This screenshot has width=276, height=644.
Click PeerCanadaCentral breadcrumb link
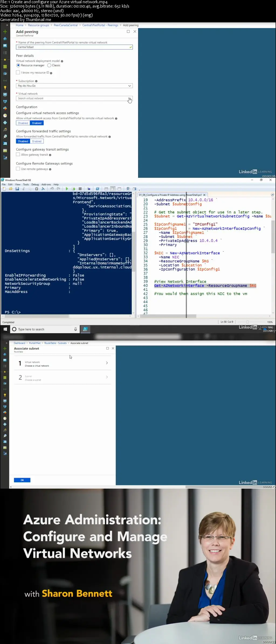(x=65, y=25)
